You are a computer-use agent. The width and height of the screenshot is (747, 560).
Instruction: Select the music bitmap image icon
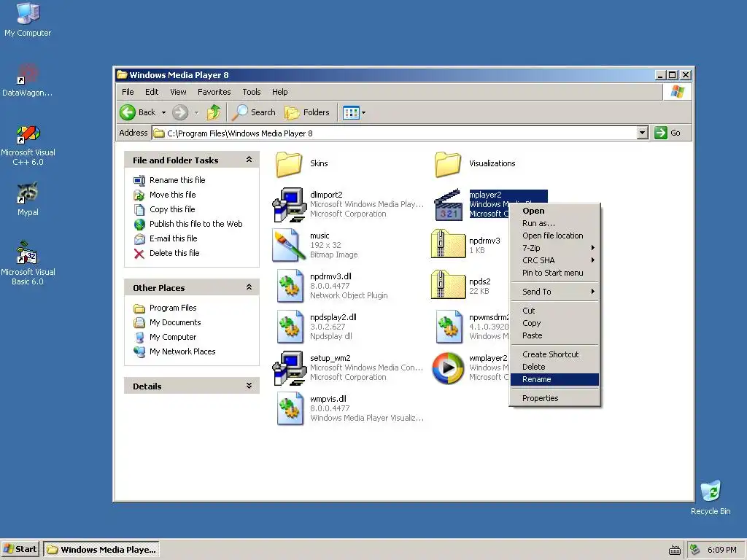tap(289, 245)
